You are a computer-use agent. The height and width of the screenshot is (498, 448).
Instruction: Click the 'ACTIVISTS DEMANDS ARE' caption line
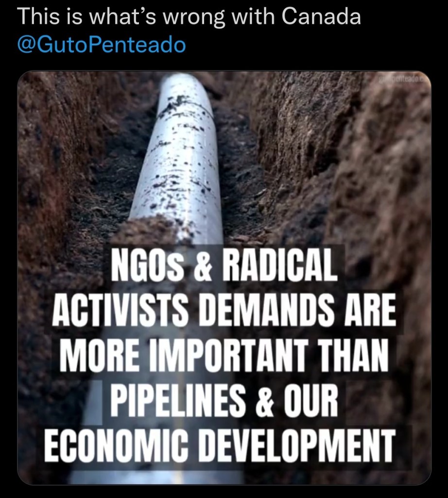(x=224, y=310)
